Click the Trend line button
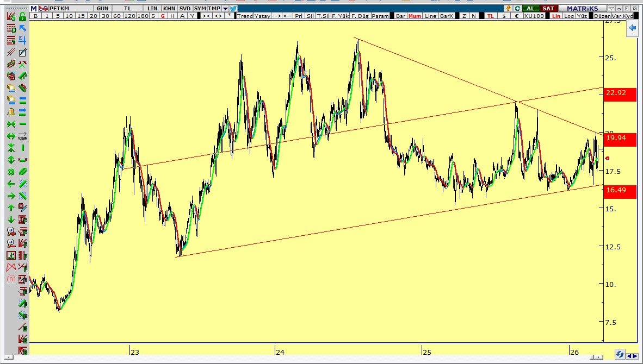 [245, 16]
